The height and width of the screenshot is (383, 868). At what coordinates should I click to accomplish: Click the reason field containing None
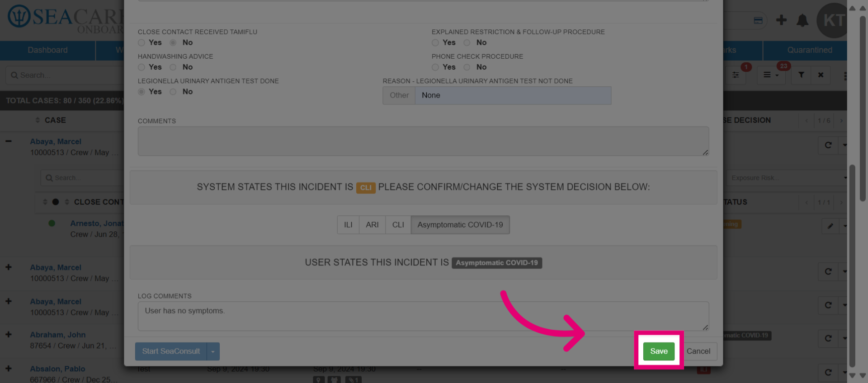(x=513, y=95)
